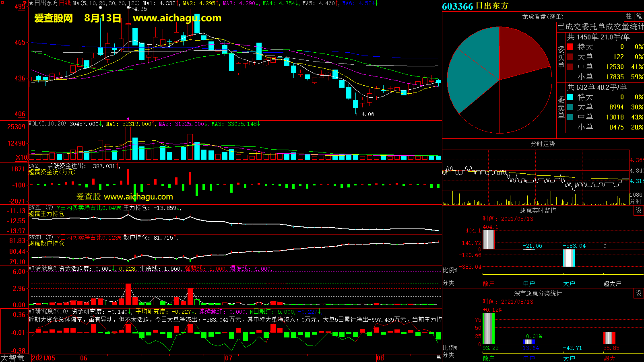Screen dimensions: 644x362
Task: Click the magenta arrow marker above volume chart
Action: [x=128, y=119]
